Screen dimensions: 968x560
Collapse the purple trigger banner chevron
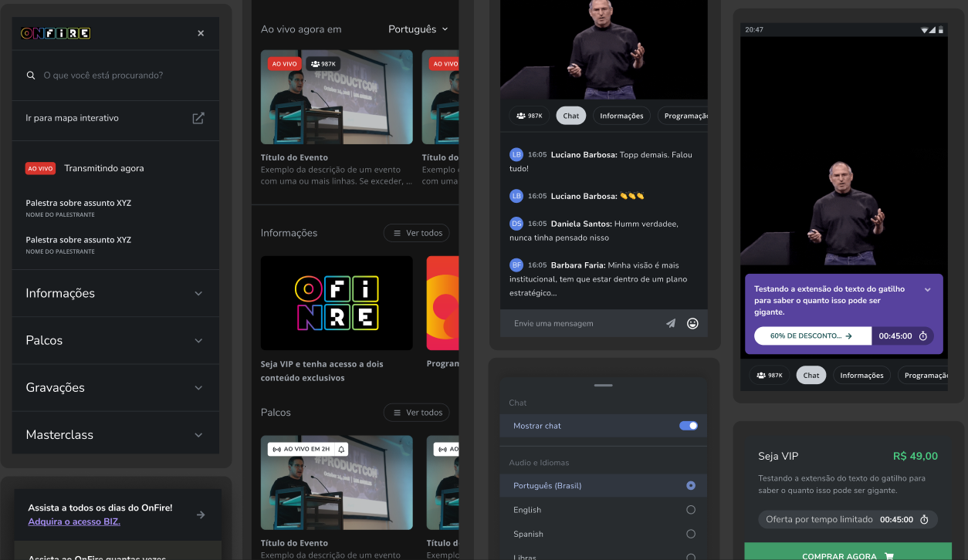coord(928,290)
